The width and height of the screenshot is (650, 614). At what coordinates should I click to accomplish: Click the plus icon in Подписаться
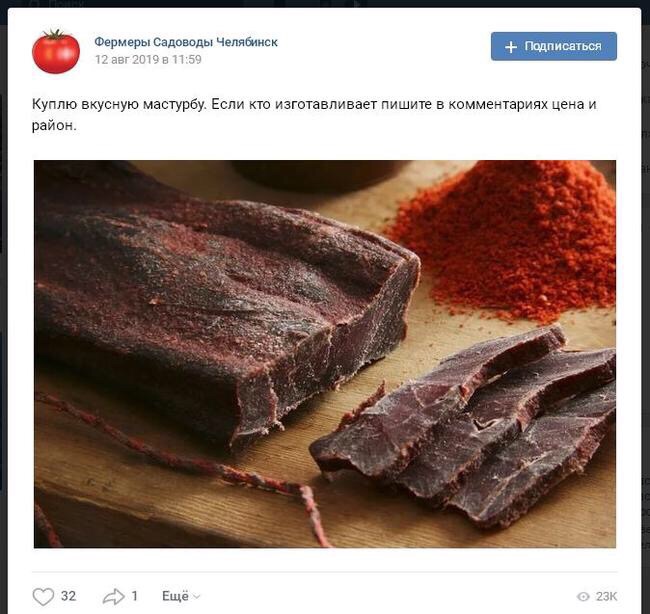click(x=511, y=47)
